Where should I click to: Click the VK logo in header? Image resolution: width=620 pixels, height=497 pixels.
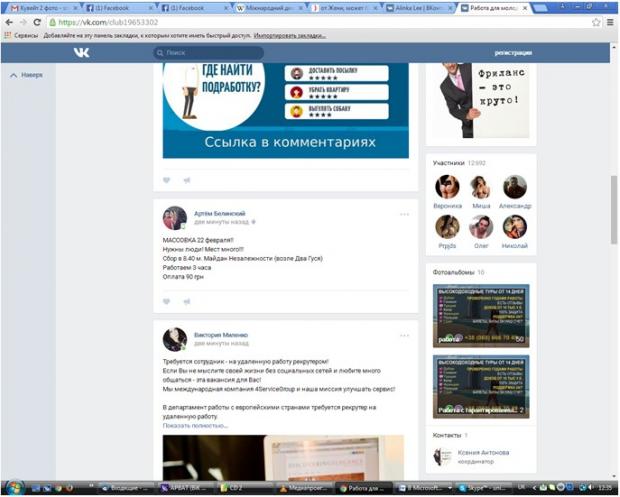[x=81, y=53]
